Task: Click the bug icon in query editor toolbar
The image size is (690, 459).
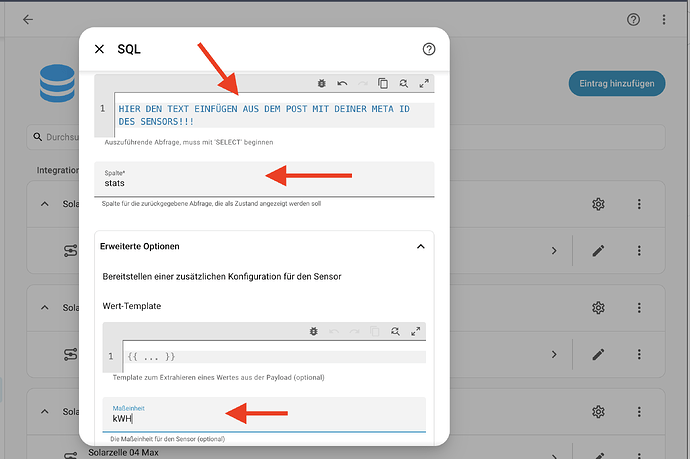Action: pos(322,83)
